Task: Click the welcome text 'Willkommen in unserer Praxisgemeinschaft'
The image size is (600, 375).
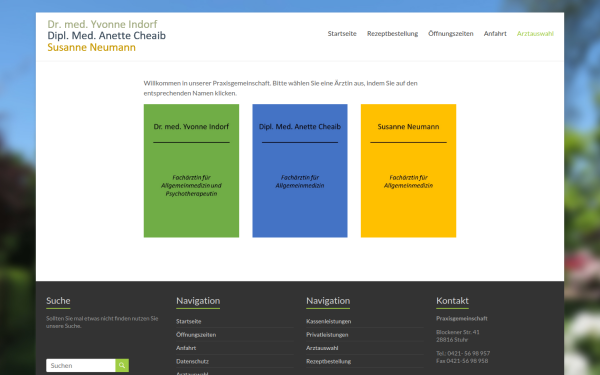Action: click(207, 83)
